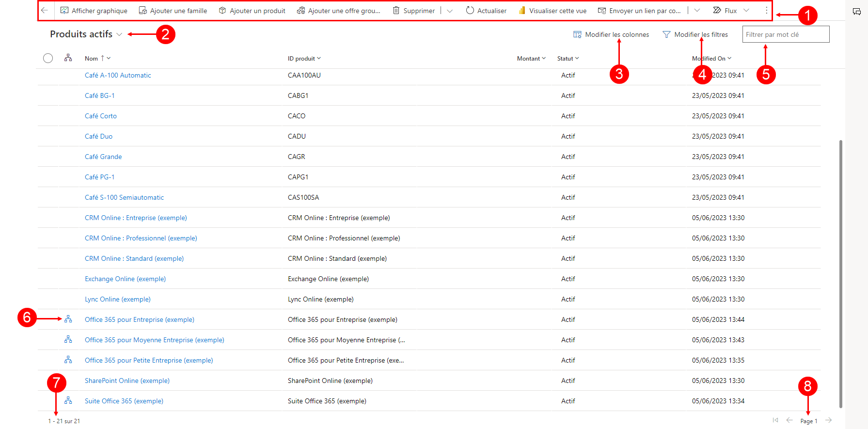Click the Page 1 indicator

click(809, 421)
